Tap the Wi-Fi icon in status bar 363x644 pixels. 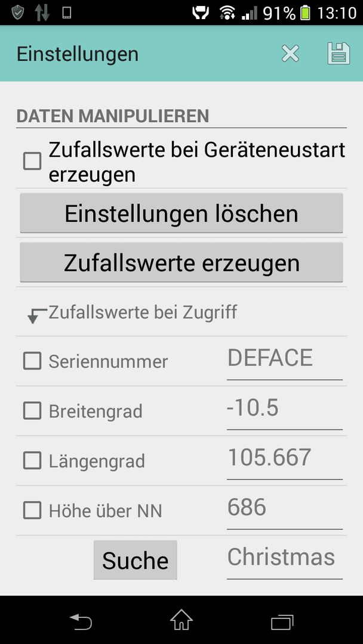click(227, 13)
